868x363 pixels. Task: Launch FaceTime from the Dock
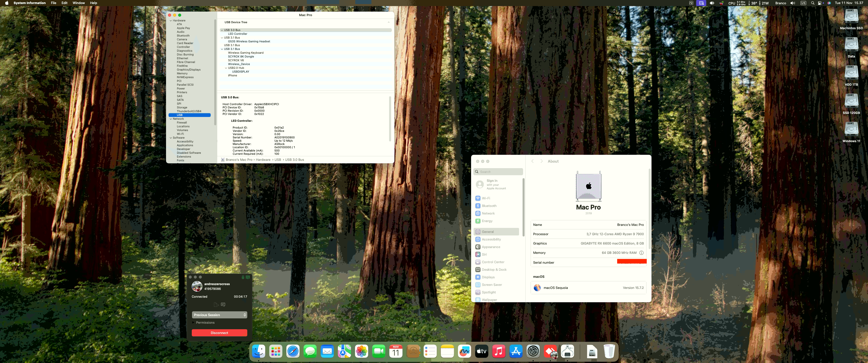(x=379, y=352)
